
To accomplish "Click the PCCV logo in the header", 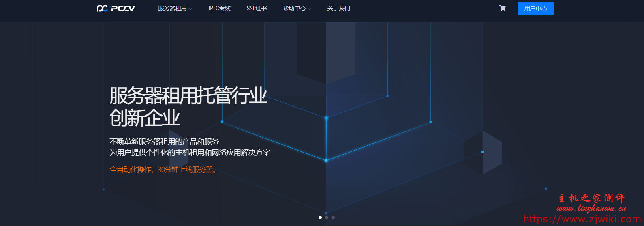I will 116,9.
